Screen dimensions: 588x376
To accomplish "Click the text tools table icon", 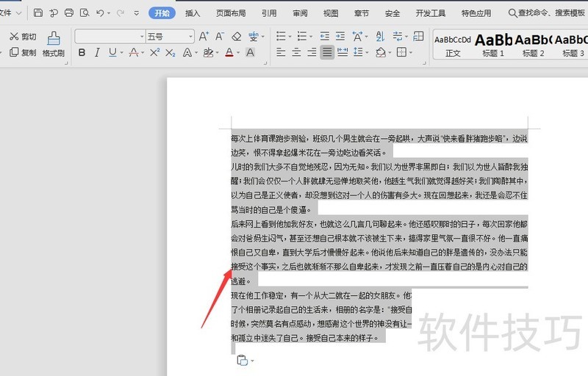I will pyautogui.click(x=418, y=36).
